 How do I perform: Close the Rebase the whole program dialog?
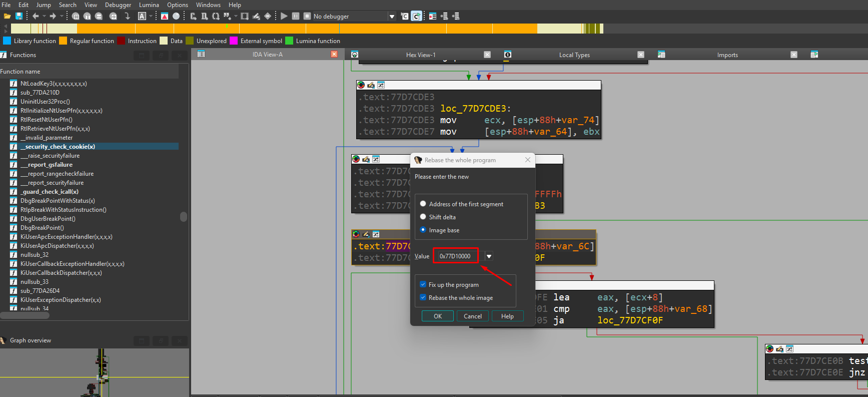[528, 160]
